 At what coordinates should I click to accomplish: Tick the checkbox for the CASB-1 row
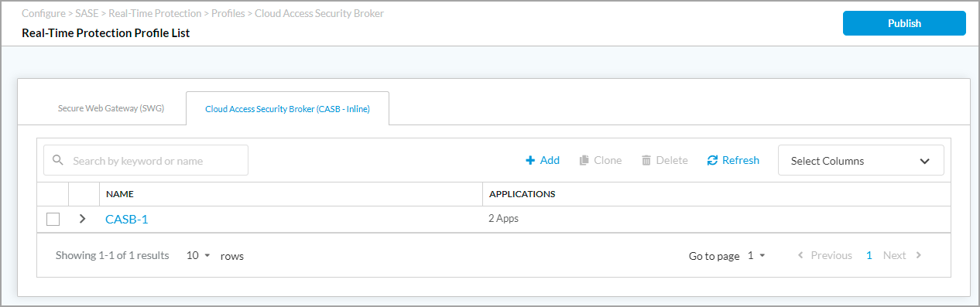click(53, 219)
